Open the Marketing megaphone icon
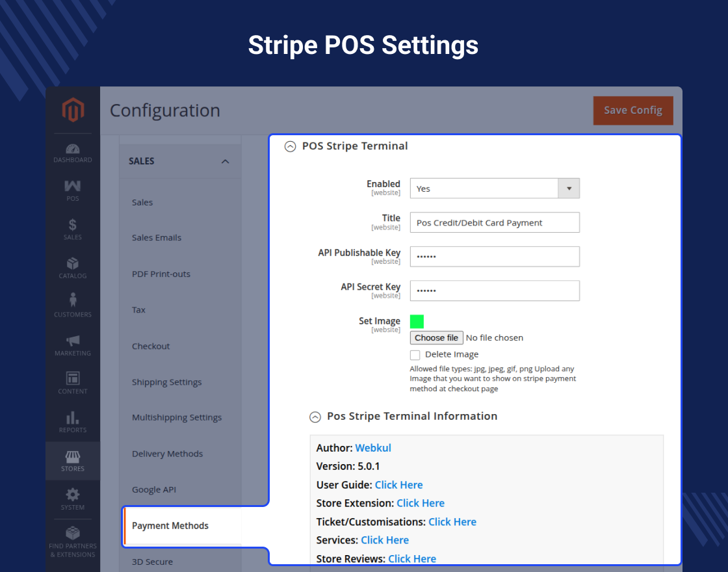The image size is (728, 572). 72,341
